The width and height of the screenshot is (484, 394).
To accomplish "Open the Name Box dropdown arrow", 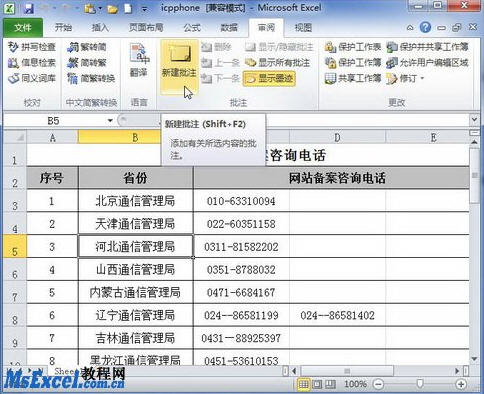I will (x=110, y=121).
